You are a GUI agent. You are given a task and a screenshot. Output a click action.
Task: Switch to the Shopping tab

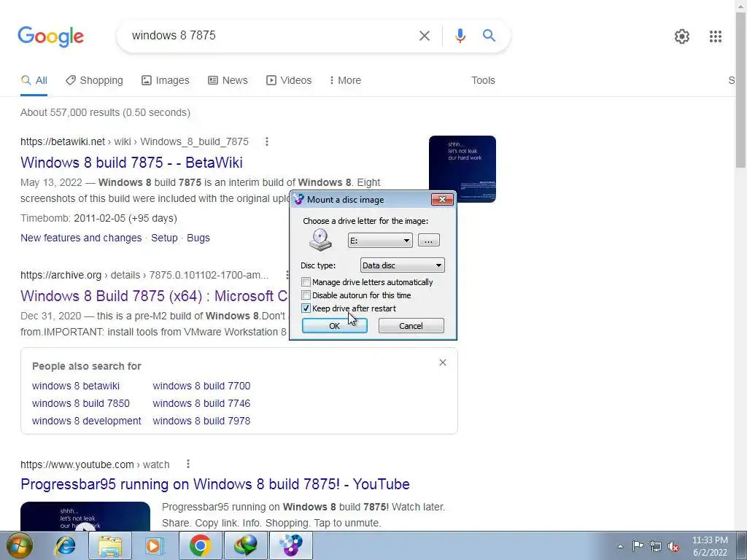94,80
